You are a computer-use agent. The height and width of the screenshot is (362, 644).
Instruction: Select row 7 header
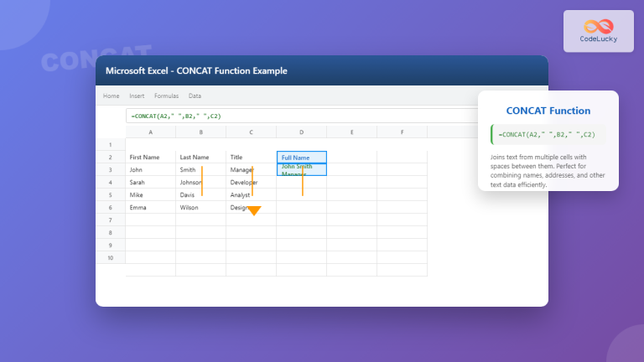[x=111, y=220]
